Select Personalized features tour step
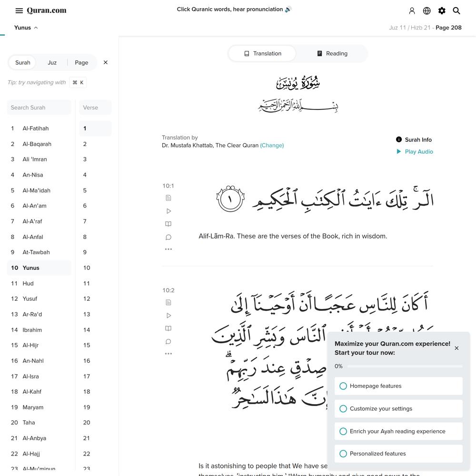This screenshot has height=476, width=476. [398, 454]
